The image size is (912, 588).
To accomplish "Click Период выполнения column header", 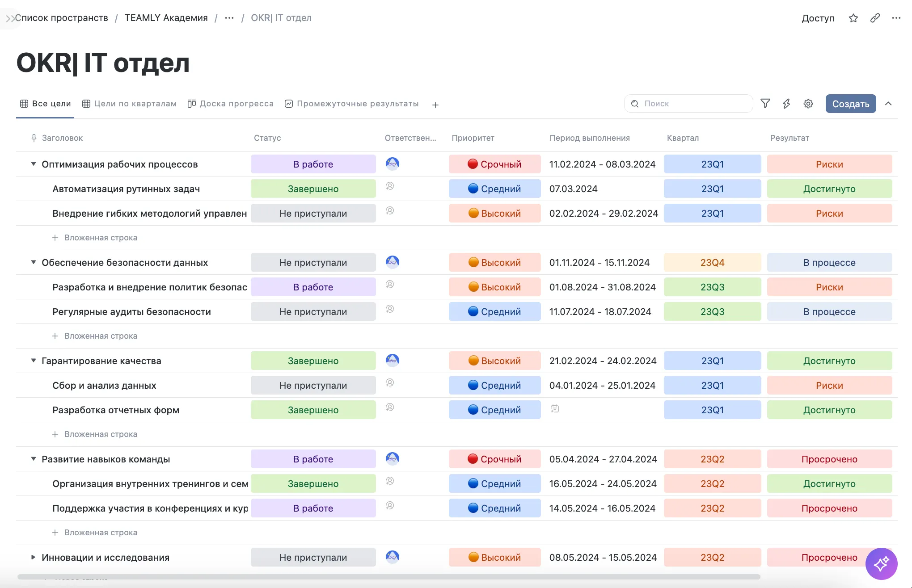I will (590, 138).
